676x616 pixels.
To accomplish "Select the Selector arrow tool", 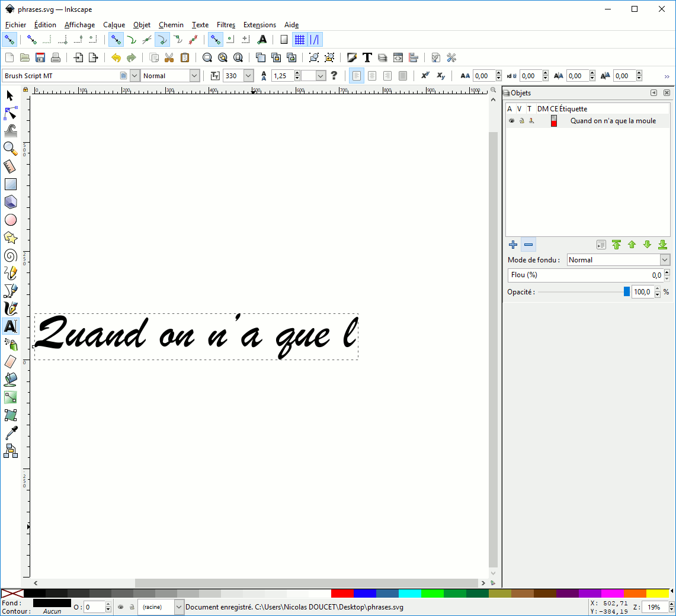I will (x=10, y=96).
